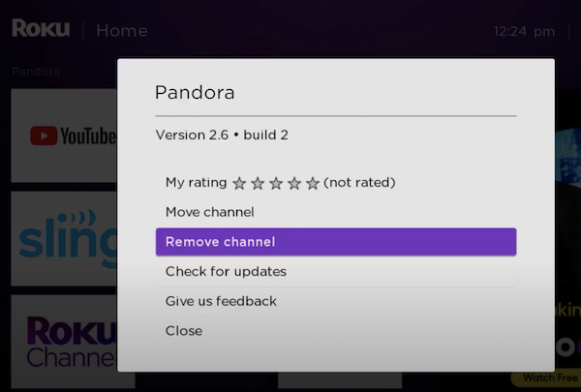Click the Home label in the header
Screen dimensions: 581x392
pyautogui.click(x=122, y=31)
